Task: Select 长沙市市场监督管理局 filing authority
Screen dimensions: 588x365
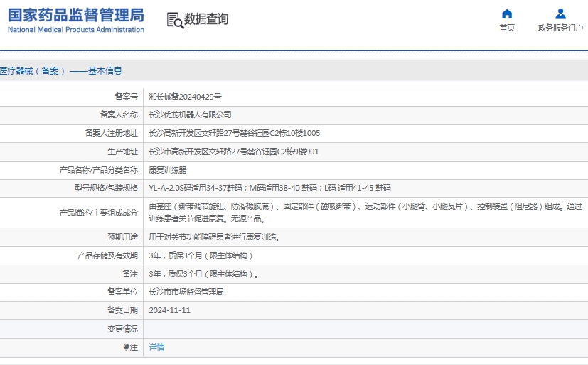Action: coord(186,292)
